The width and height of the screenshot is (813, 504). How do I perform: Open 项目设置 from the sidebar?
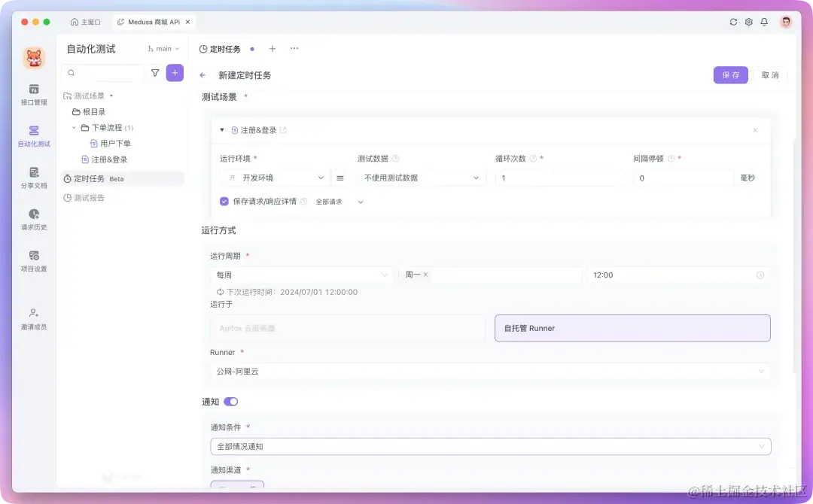(33, 262)
